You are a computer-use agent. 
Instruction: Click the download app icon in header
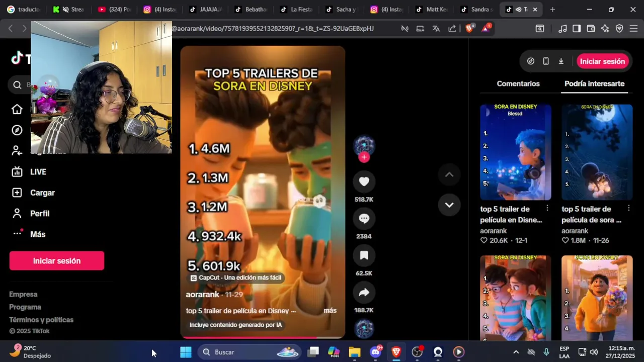561,61
